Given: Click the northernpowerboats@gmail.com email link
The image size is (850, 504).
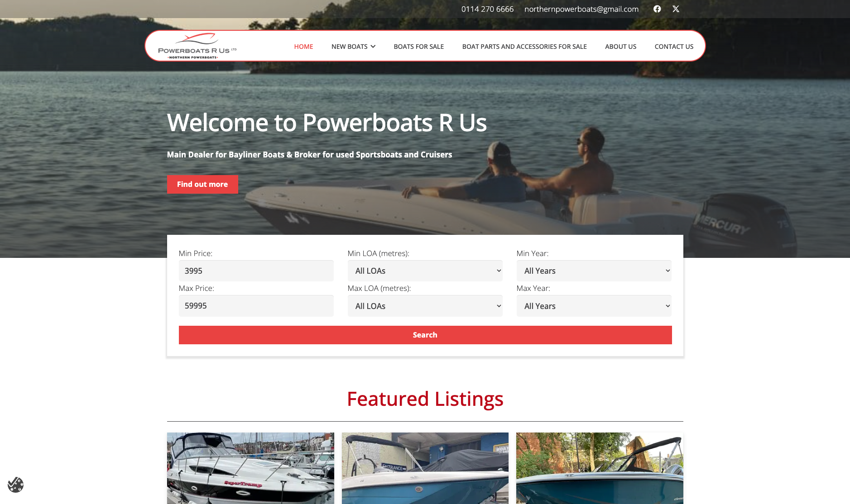Looking at the screenshot, I should [581, 9].
